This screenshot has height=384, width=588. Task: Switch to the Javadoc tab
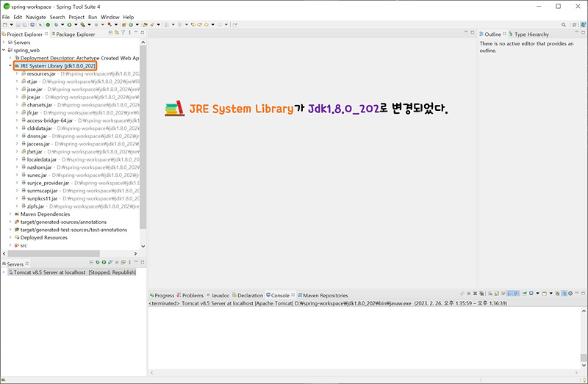click(218, 295)
